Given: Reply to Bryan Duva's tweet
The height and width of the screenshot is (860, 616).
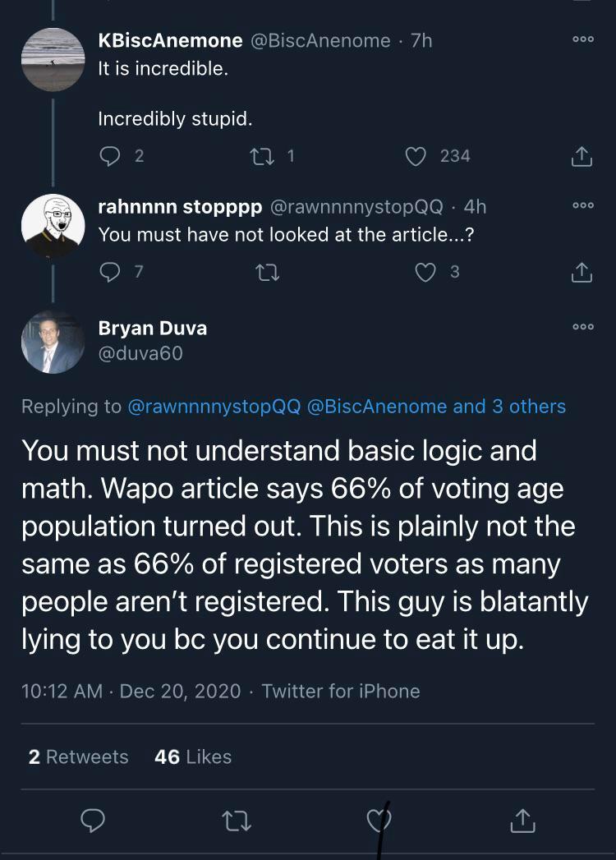Looking at the screenshot, I should coord(93,819).
